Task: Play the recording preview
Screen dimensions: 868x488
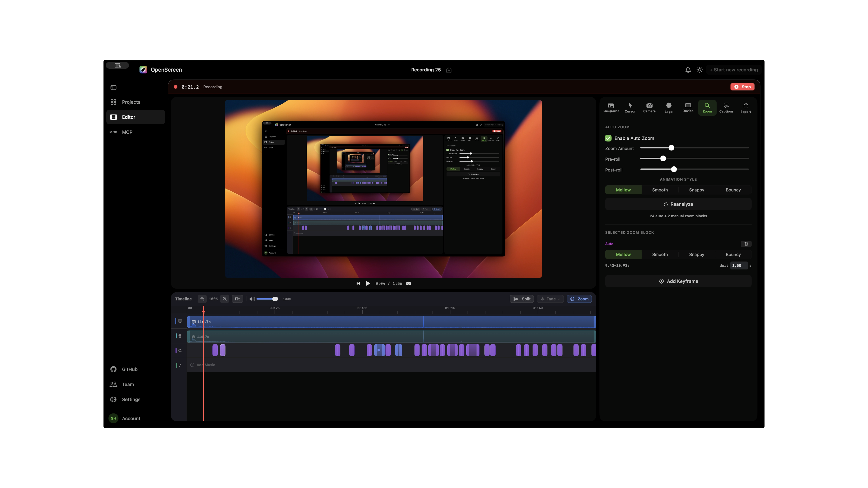Action: click(368, 284)
